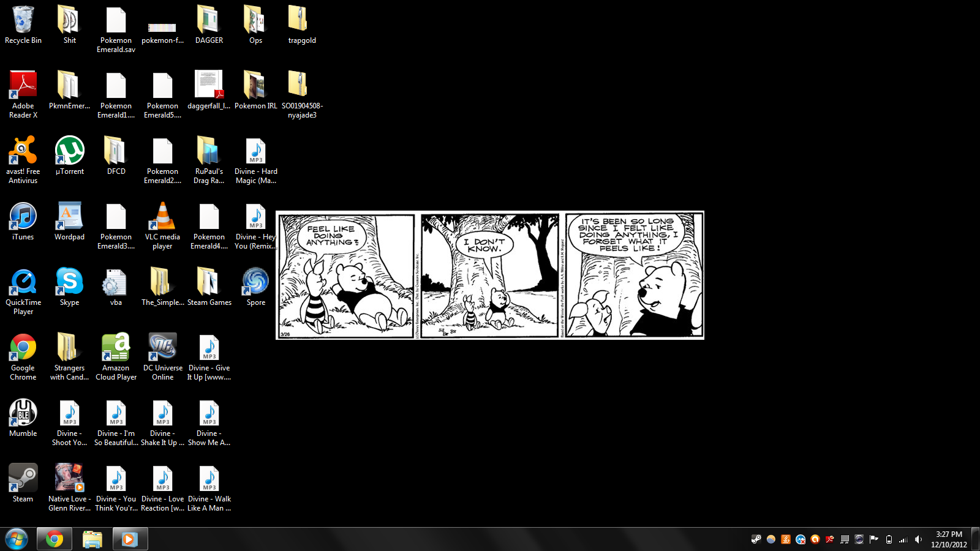Select the Amazon Cloud Player shortcut
Image resolution: width=980 pixels, height=551 pixels.
(116, 357)
